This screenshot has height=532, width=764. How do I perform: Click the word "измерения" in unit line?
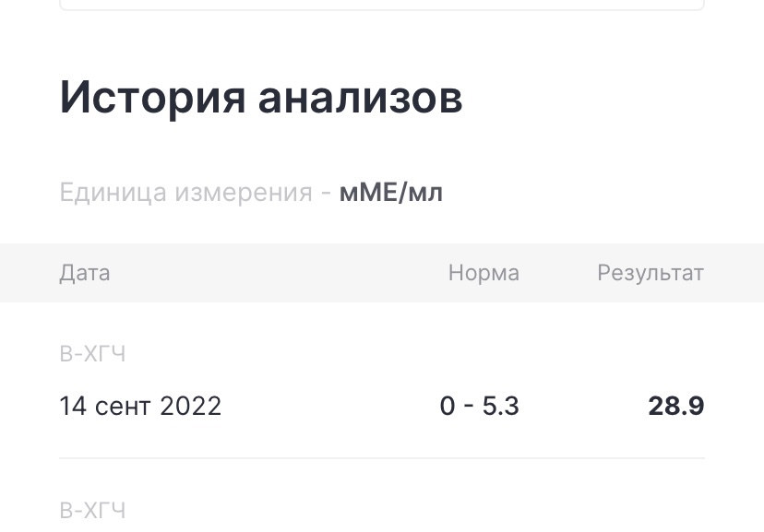pos(244,193)
